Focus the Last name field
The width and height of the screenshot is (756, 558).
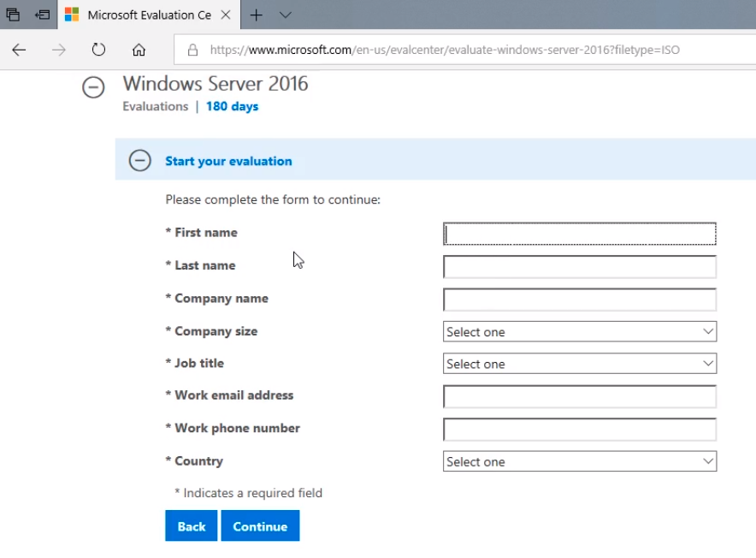click(x=580, y=267)
